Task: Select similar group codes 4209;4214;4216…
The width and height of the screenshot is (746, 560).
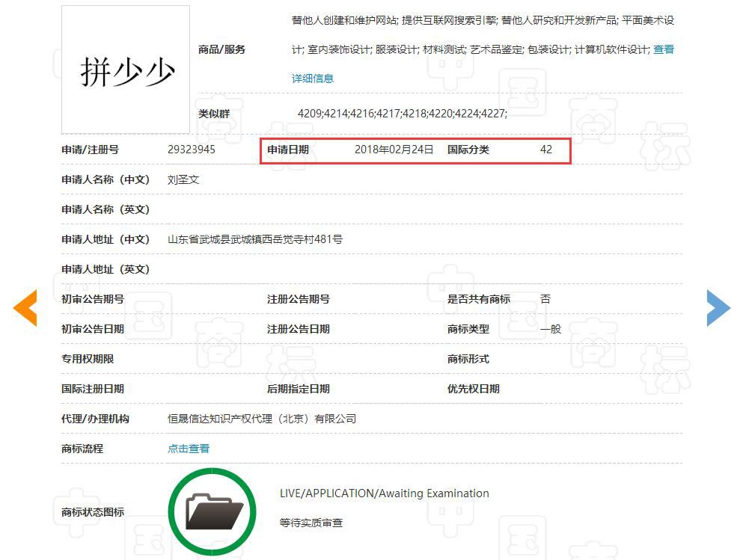Action: pos(403,114)
